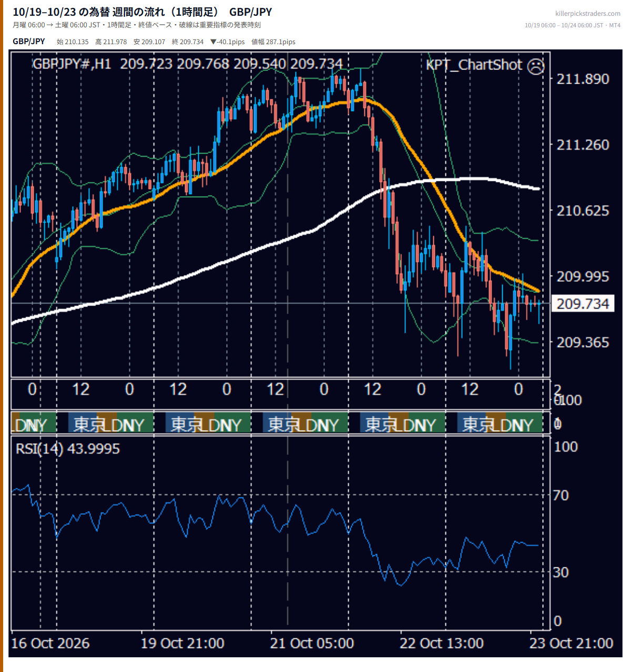Click the RSI axis level 70

[561, 495]
